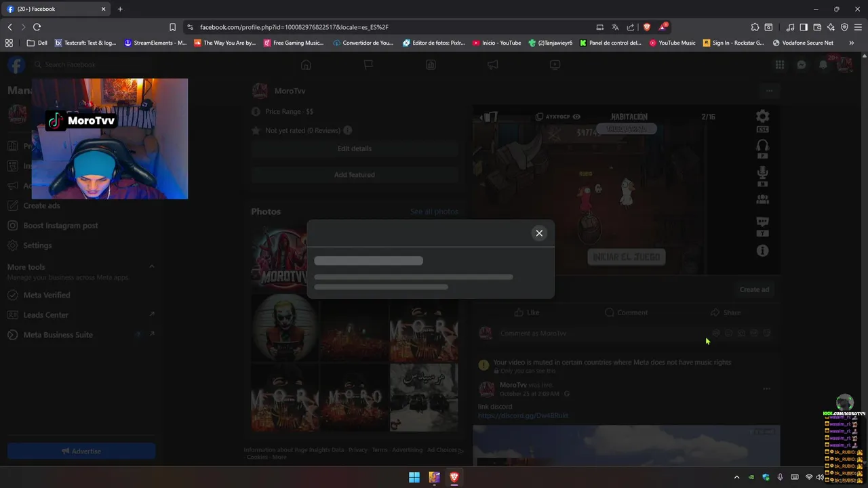868x488 pixels.
Task: Collapse the More tools section chevron
Action: [151, 267]
